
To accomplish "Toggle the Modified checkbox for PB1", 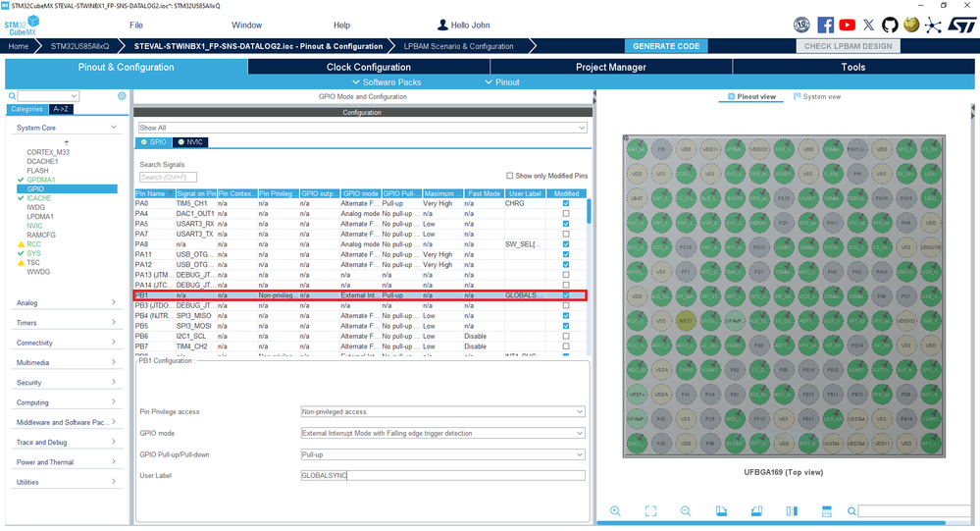I will click(566, 295).
